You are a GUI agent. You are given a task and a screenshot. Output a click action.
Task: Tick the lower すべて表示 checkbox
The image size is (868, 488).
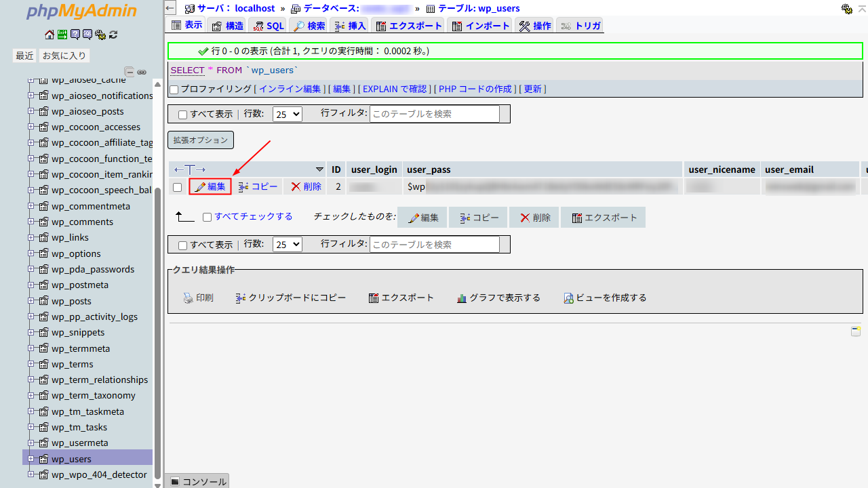pos(182,245)
